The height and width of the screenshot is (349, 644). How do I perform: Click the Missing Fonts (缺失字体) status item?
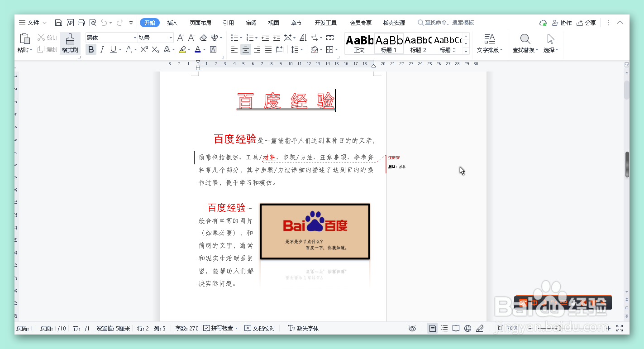coord(304,328)
